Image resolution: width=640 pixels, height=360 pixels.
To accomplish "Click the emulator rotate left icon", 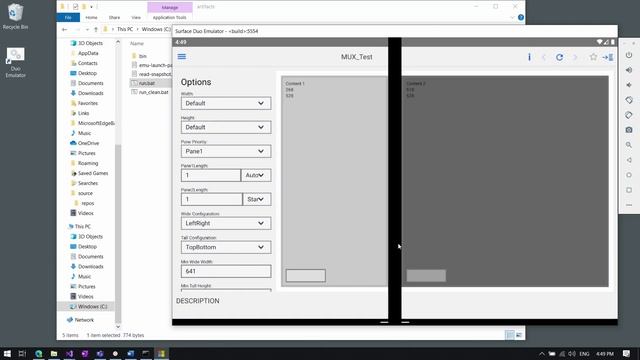I will (629, 100).
